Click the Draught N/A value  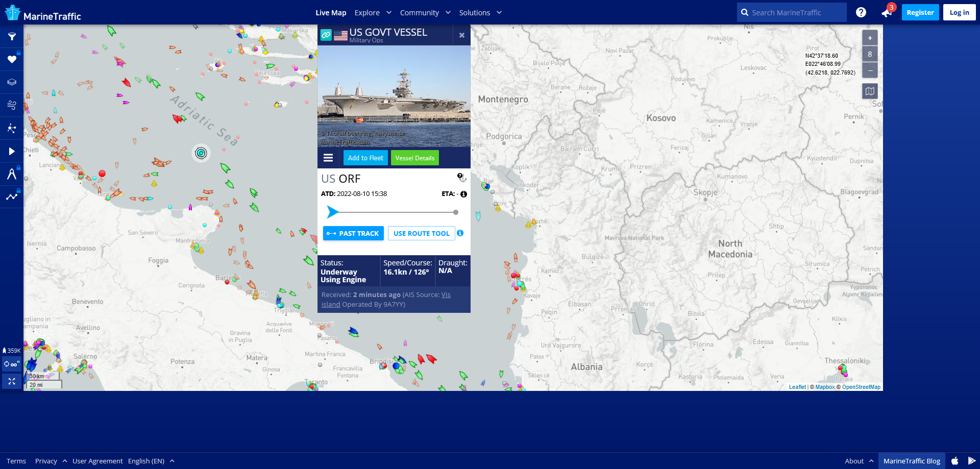445,270
